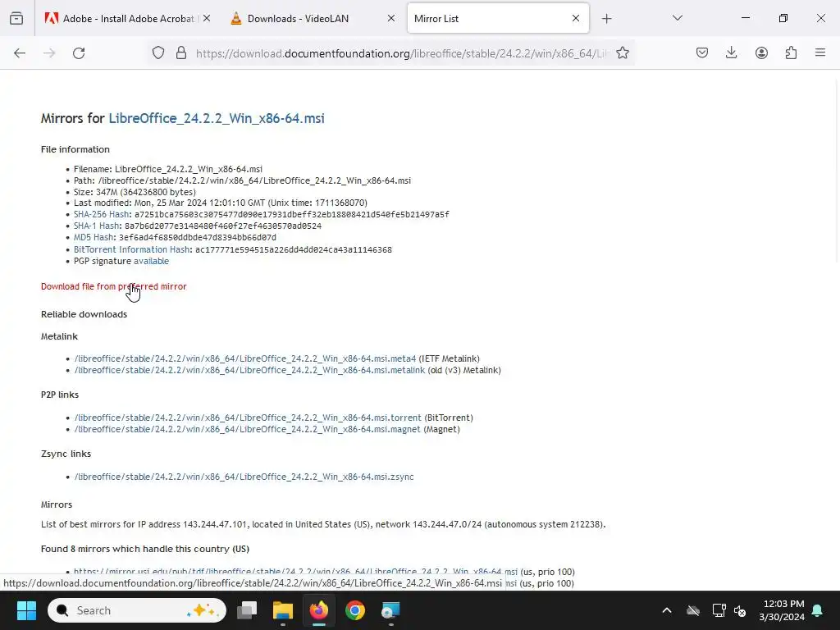The image size is (840, 630).
Task: Show hidden system tray icons
Action: (x=666, y=610)
